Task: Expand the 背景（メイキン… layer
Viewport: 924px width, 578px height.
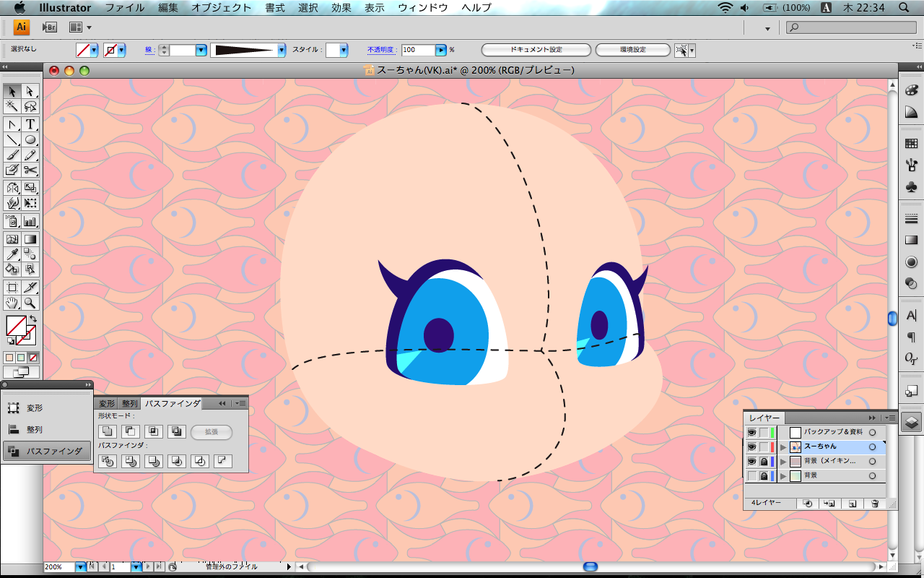Action: coord(783,461)
